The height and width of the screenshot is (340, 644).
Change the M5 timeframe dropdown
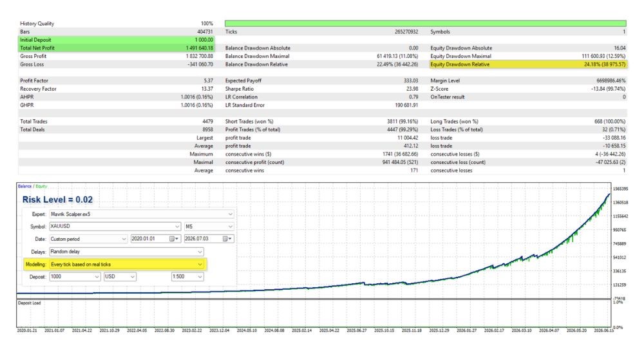(209, 226)
